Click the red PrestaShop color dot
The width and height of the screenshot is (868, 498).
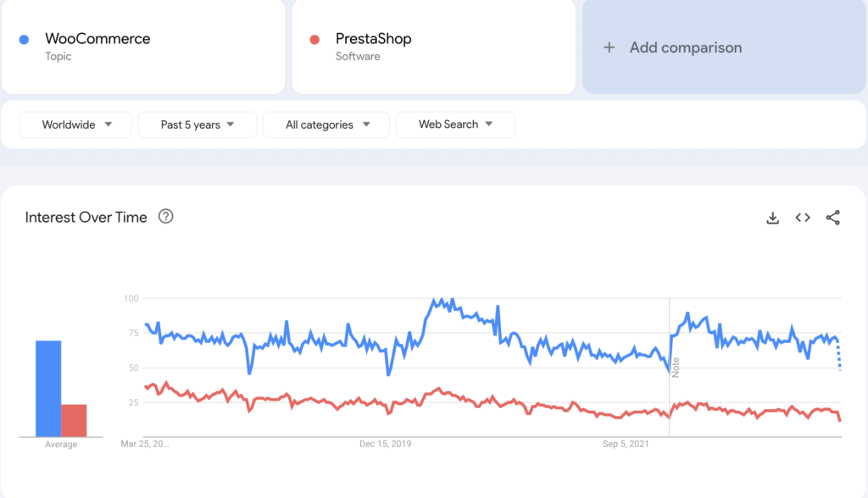pyautogui.click(x=314, y=40)
